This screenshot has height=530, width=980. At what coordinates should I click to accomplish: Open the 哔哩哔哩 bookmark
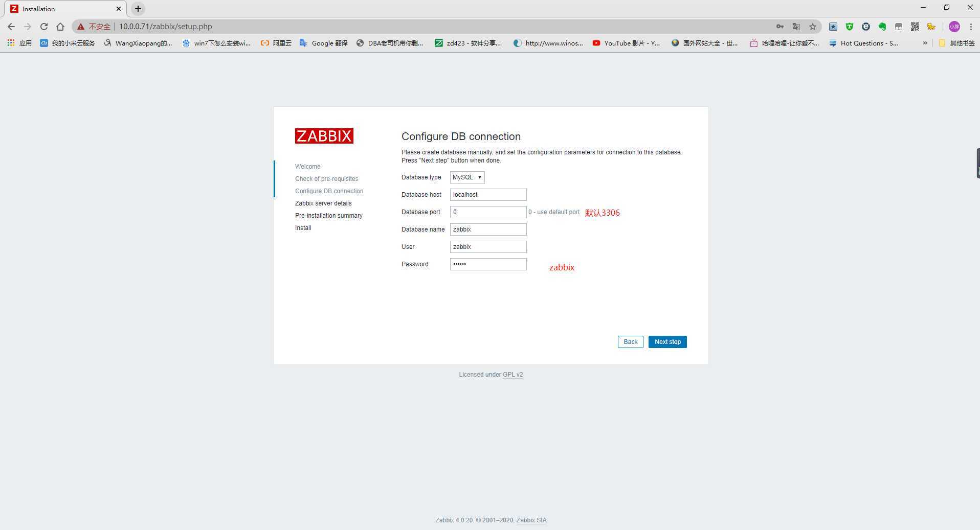coord(784,43)
